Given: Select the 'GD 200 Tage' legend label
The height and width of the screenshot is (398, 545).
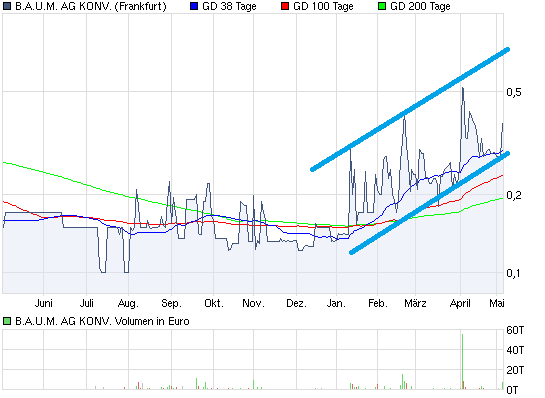Looking at the screenshot, I should click(x=420, y=6).
